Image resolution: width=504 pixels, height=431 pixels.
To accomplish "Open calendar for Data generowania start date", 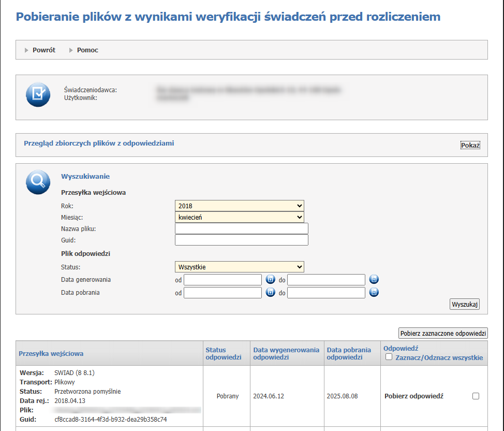I will pyautogui.click(x=270, y=280).
